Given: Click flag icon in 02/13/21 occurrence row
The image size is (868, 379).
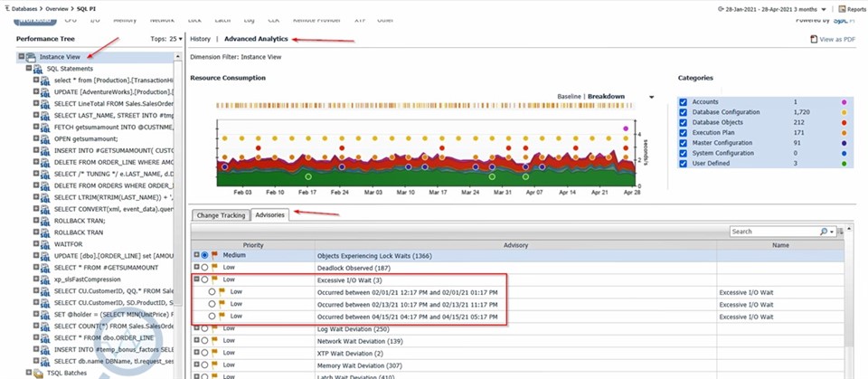Looking at the screenshot, I should click(x=222, y=304).
